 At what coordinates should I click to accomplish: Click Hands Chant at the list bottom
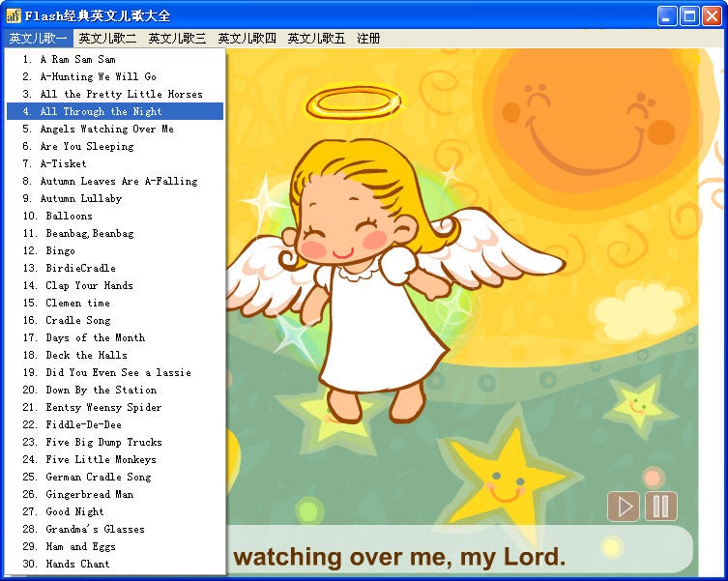(x=77, y=564)
